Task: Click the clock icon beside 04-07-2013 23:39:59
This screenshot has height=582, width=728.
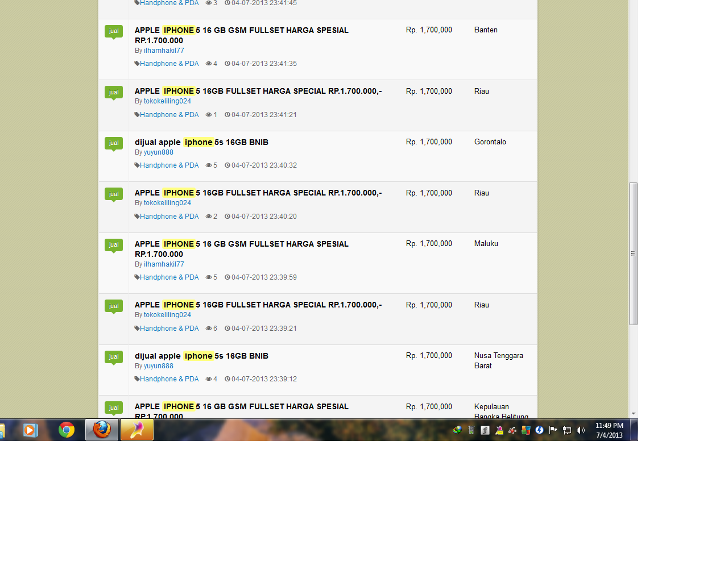Action: tap(227, 277)
